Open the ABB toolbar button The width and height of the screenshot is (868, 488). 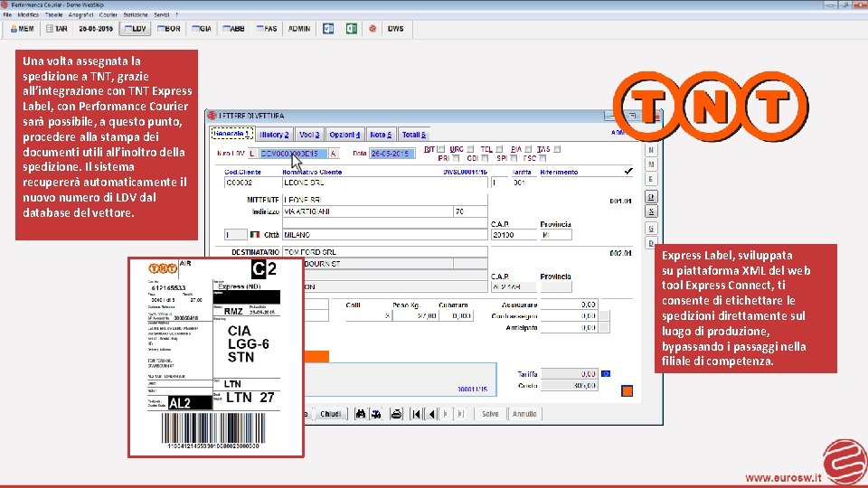[233, 29]
